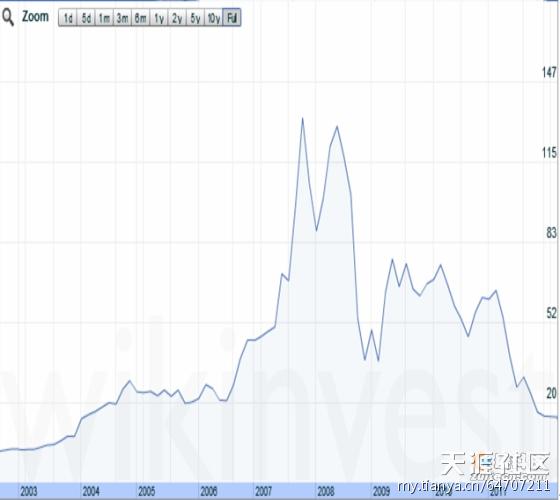Select the 5d zoom range
The image size is (560, 500).
coord(86,18)
